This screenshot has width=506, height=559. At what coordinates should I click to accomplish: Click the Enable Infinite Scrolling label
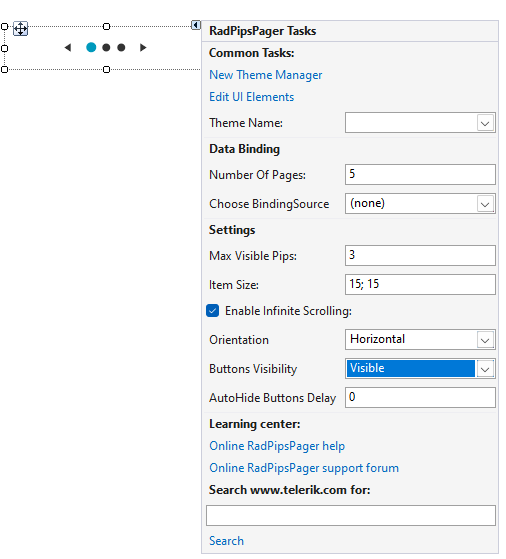coord(288,311)
